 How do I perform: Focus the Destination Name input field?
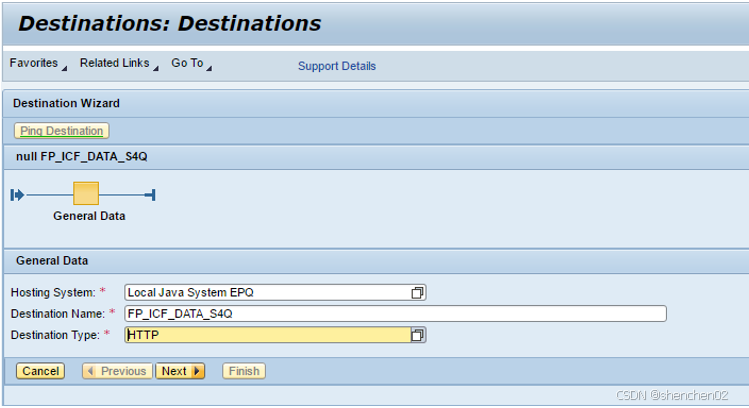point(395,314)
